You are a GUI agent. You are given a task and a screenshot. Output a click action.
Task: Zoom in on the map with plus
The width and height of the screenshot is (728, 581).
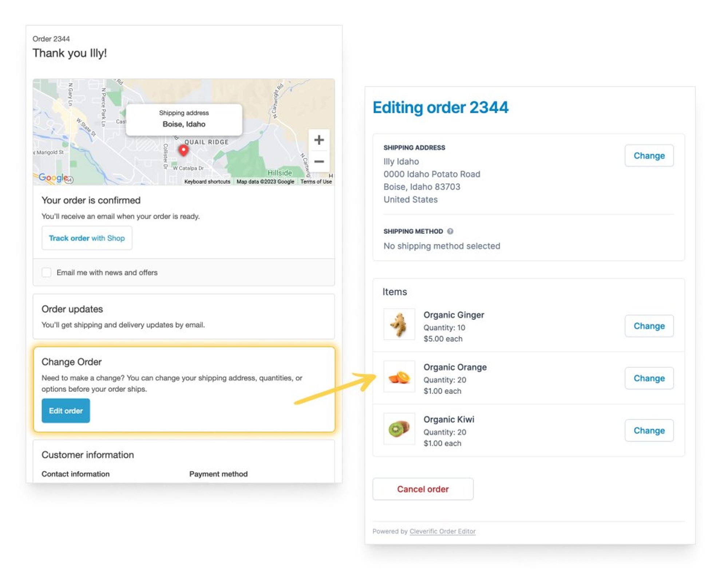tap(319, 140)
